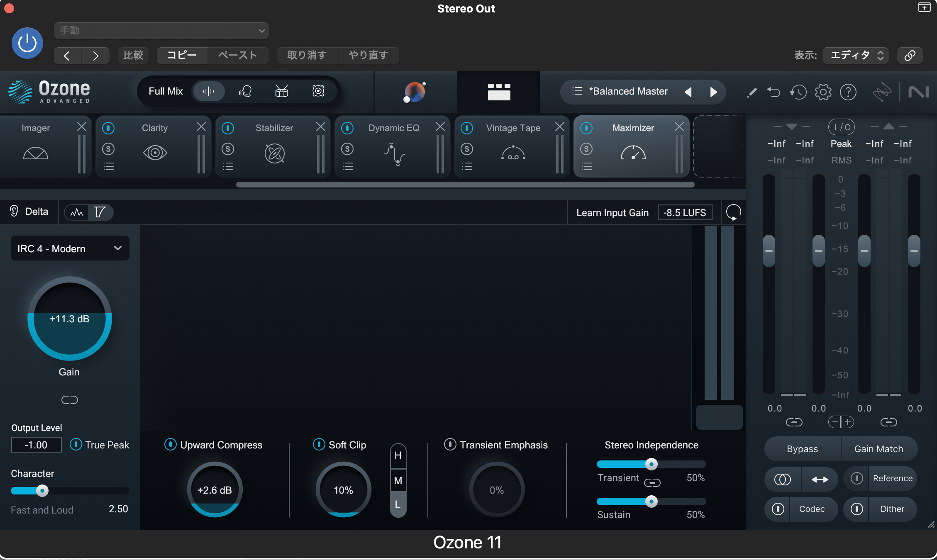Click the 比較 compare button
This screenshot has width=937, height=560.
(x=133, y=55)
